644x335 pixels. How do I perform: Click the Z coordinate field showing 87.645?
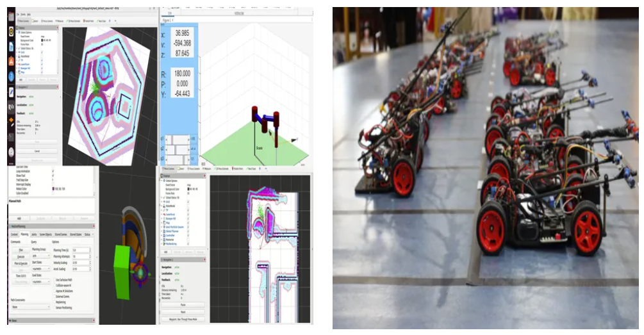tap(182, 53)
